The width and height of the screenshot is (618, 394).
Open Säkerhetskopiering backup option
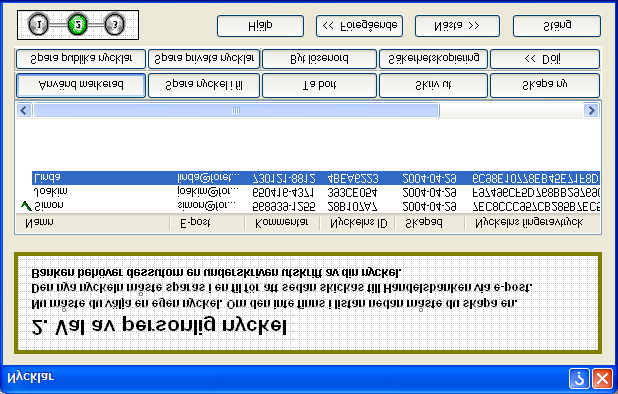pos(434,59)
